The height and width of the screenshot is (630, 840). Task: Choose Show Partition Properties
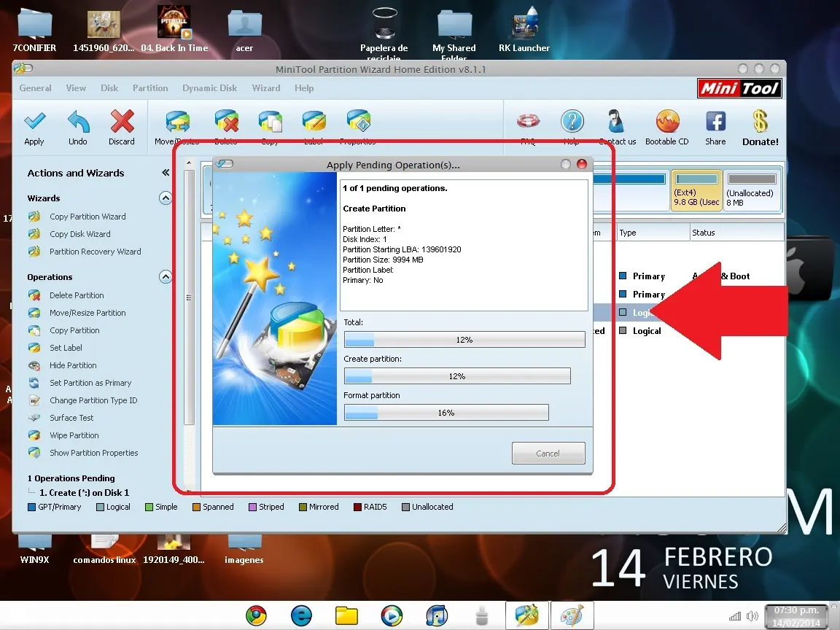tap(94, 453)
